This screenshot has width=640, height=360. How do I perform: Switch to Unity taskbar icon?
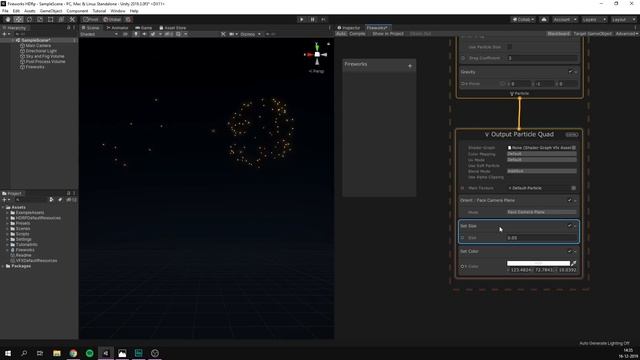[106, 353]
